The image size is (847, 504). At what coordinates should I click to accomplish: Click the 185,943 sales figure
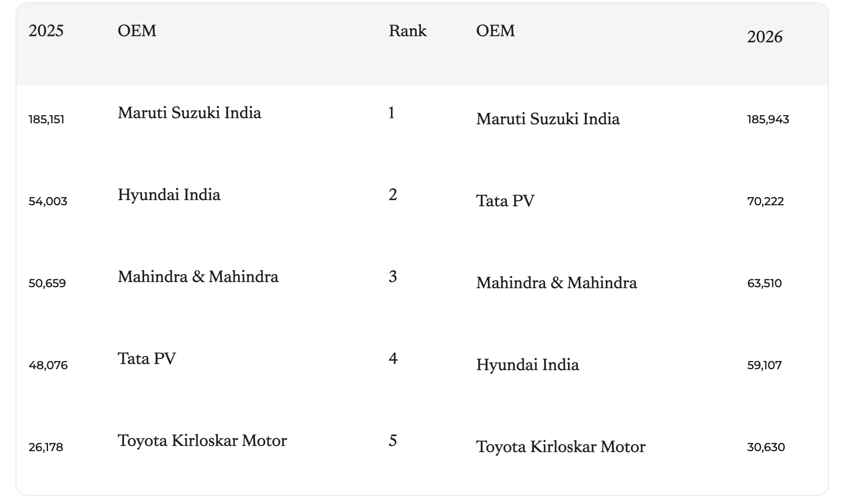tap(768, 120)
